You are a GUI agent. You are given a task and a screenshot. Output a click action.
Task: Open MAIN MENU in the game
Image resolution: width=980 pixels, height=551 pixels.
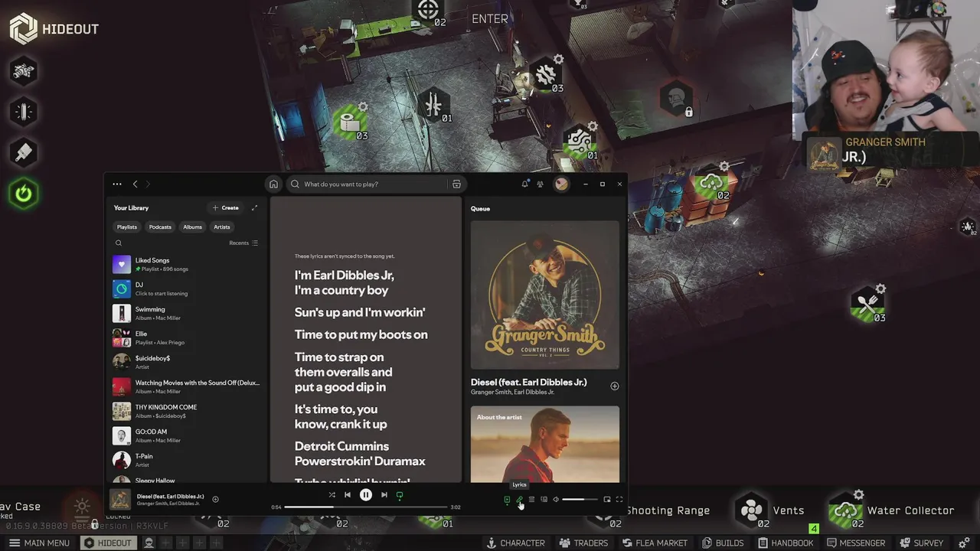[39, 543]
